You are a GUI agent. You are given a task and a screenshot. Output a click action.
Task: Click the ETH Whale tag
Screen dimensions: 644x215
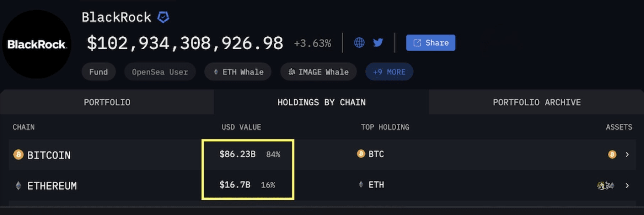pyautogui.click(x=238, y=72)
